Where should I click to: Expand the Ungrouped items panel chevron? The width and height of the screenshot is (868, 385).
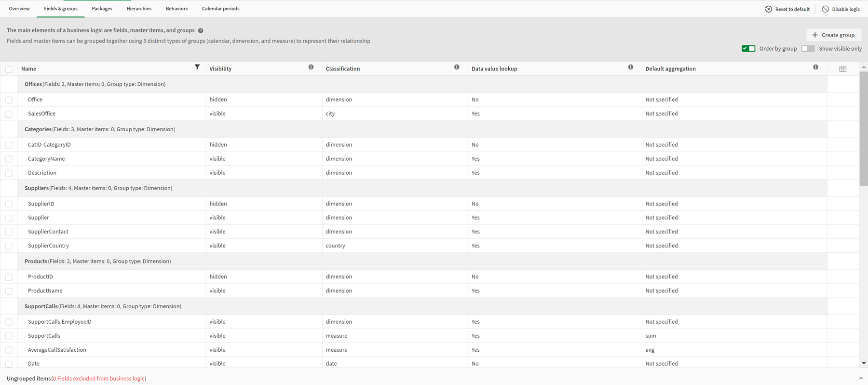click(x=861, y=378)
